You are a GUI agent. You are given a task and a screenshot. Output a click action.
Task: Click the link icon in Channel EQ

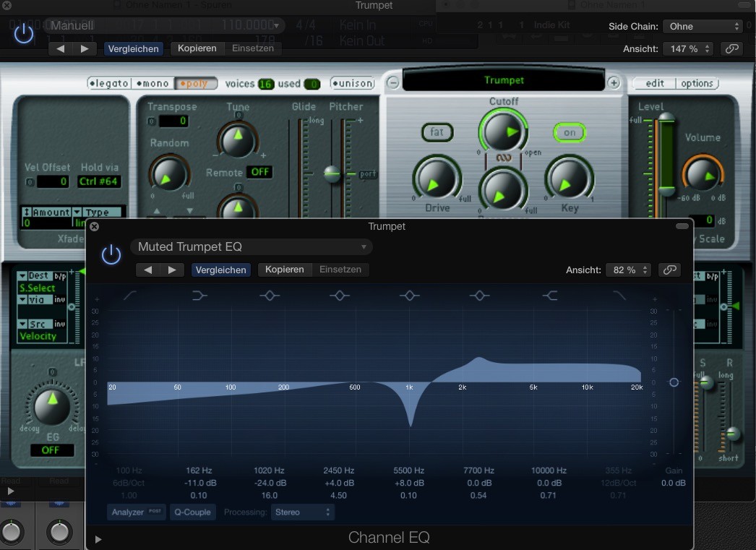pyautogui.click(x=670, y=270)
